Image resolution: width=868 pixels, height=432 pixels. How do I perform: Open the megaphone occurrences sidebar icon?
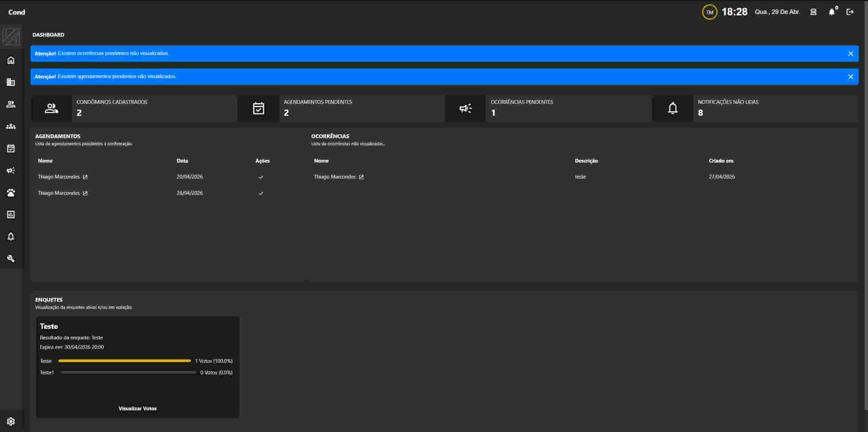click(11, 170)
